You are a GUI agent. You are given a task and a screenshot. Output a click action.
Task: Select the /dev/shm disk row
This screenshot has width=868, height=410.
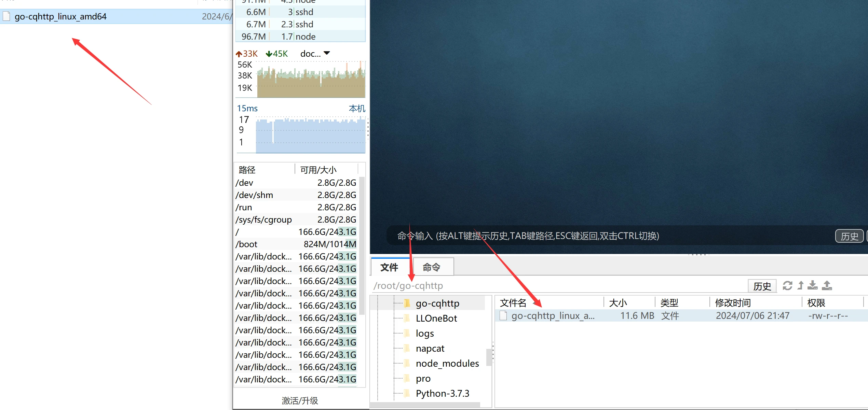point(296,195)
